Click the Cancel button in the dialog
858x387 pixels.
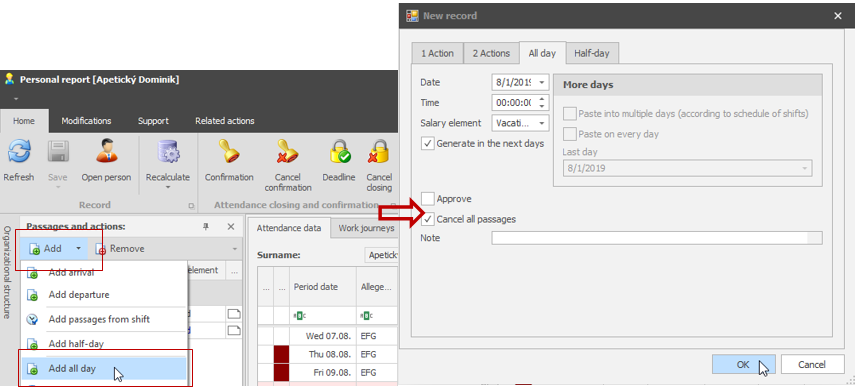(x=811, y=365)
